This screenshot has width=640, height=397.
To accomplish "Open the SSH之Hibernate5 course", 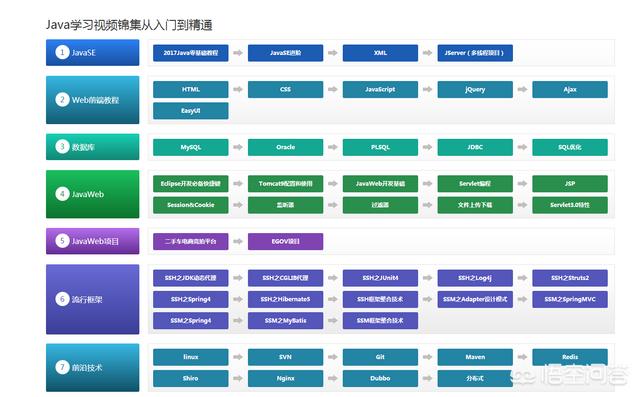I will pyautogui.click(x=285, y=299).
